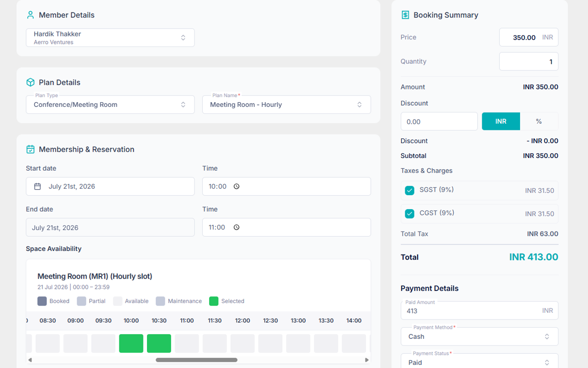Click the 21 Jul 2026 | 00:00 – 23:59 text
This screenshot has height=368, width=588.
[73, 287]
